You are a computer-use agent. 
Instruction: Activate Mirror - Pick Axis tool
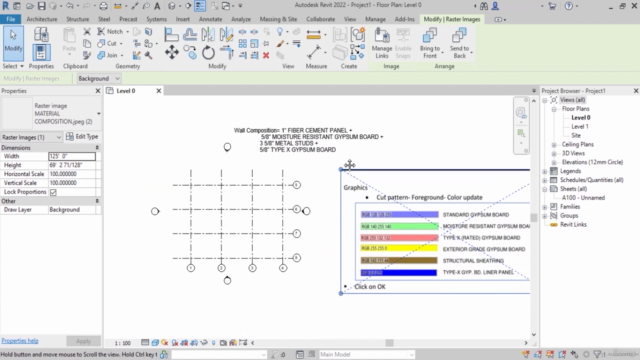tap(208, 35)
